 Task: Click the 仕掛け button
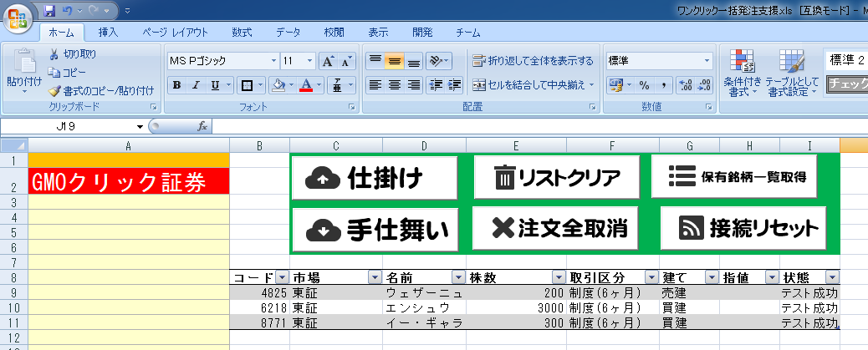(x=375, y=177)
